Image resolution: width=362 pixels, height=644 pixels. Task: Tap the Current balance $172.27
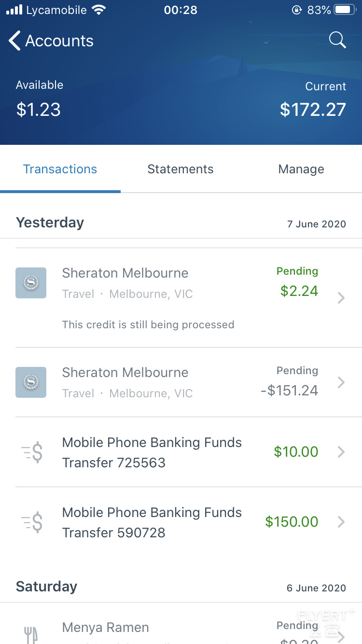coord(313,110)
